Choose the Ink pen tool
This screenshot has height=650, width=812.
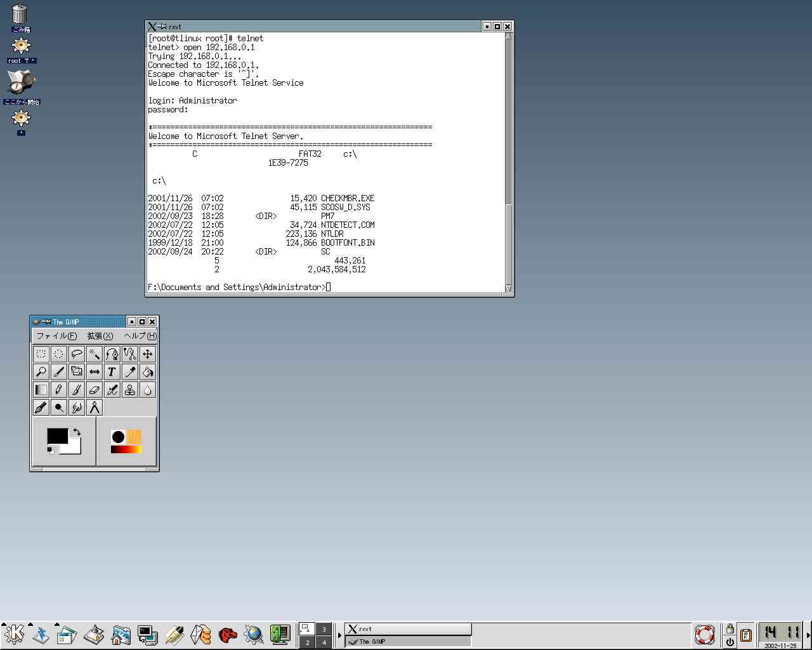[41, 408]
